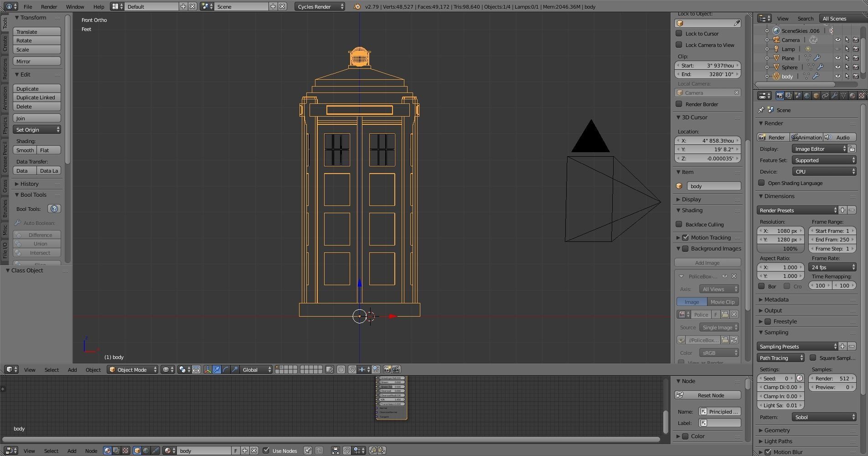
Task: Open the Cycles Render engine dropdown
Action: [320, 6]
